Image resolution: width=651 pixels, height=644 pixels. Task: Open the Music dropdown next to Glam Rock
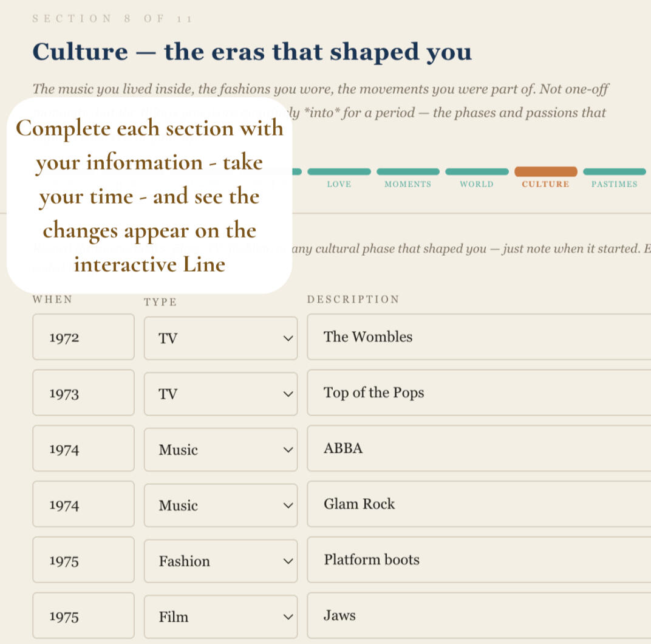click(220, 505)
